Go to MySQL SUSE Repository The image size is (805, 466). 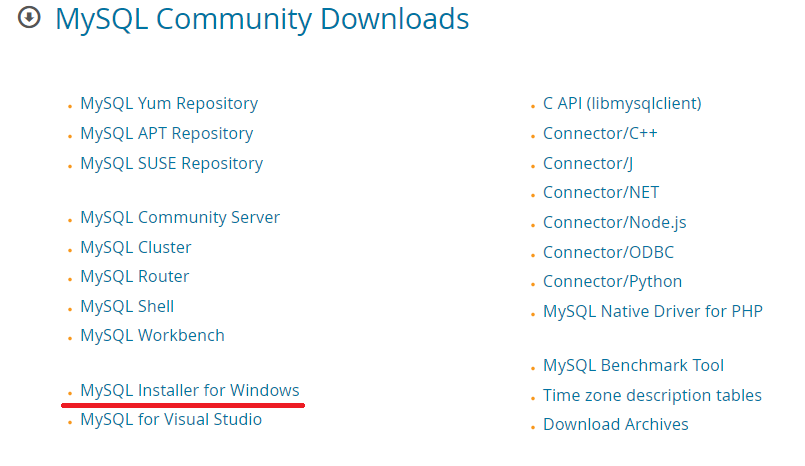171,163
